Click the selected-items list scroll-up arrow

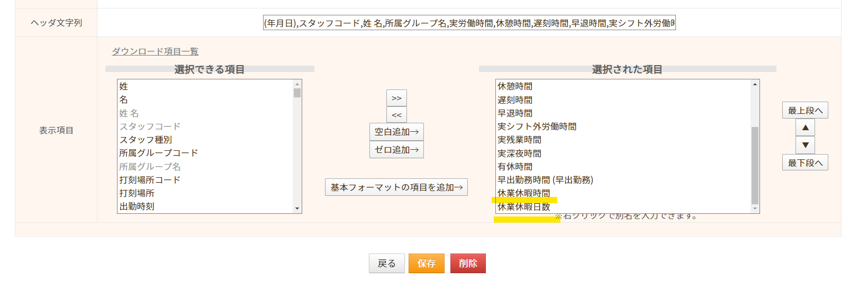(x=755, y=84)
